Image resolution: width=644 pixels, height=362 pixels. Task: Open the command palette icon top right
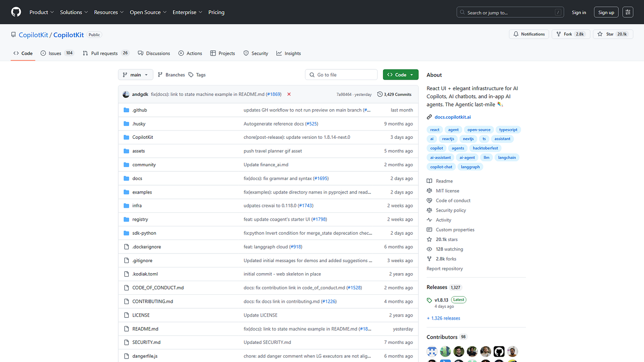click(628, 12)
